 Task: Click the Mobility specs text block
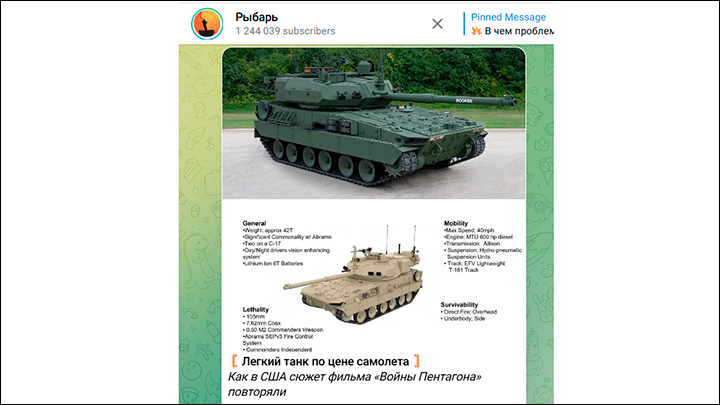483,247
